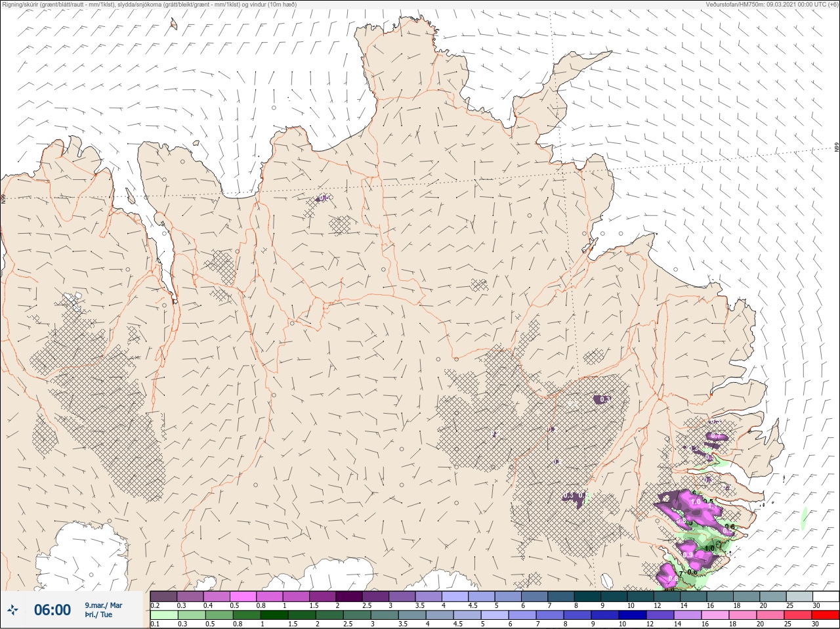Select the lower legend swatch labeled 2.5
This screenshot has height=629, width=840.
(357, 615)
